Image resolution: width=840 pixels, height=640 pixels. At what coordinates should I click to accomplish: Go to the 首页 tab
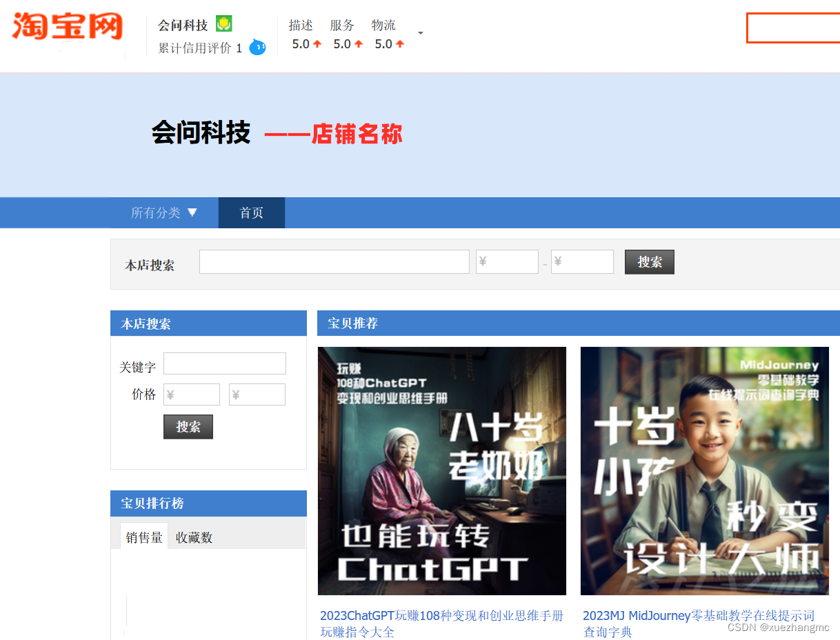coord(252,212)
